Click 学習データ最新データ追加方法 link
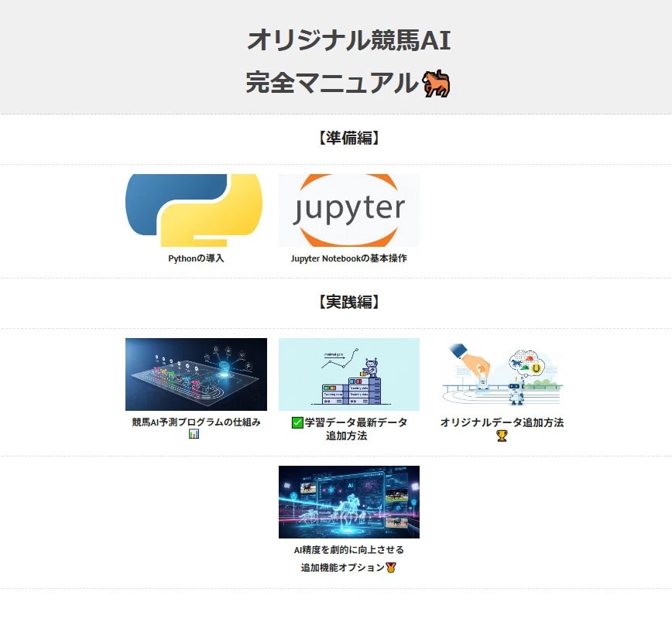Image resolution: width=672 pixels, height=629 pixels. 355,429
